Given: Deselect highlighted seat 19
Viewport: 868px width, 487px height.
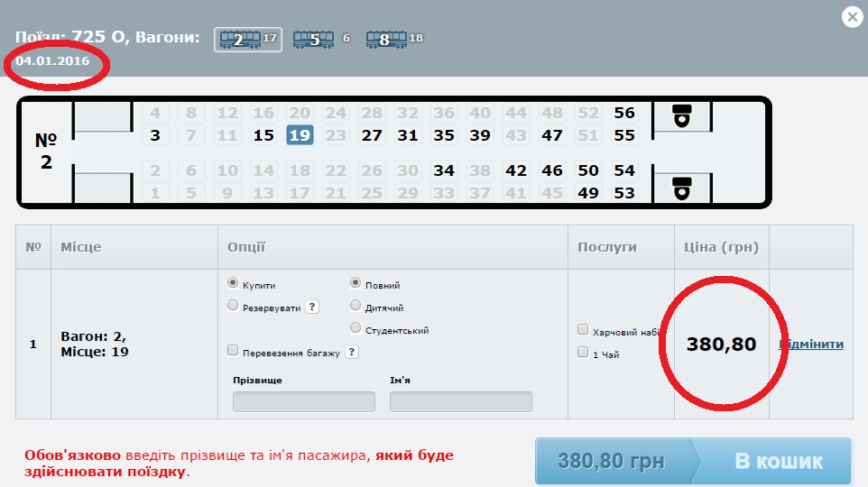Looking at the screenshot, I should (300, 135).
